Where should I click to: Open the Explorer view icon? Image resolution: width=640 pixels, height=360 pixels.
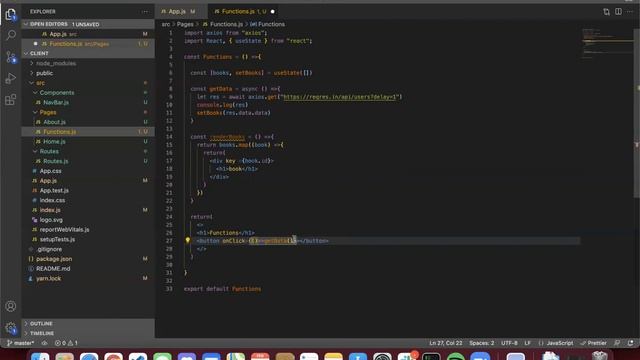pos(11,14)
